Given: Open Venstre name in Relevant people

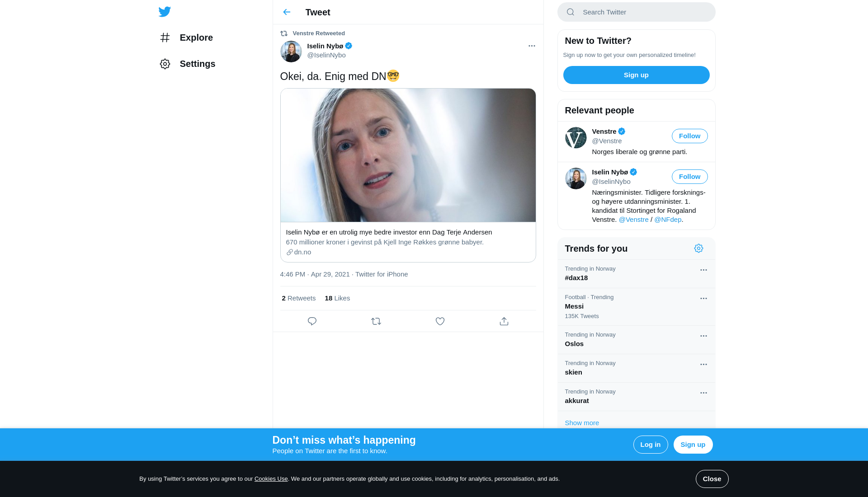Looking at the screenshot, I should (604, 131).
